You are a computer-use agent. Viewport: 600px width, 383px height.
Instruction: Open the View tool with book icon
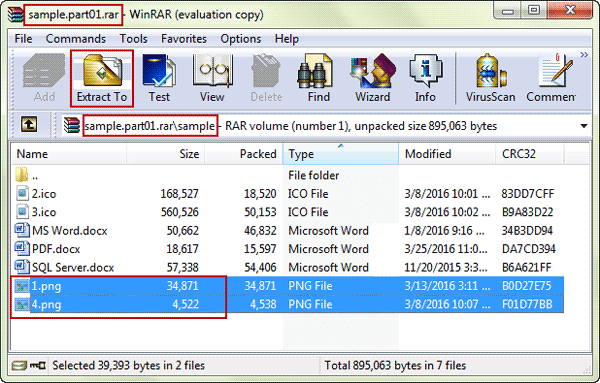[212, 78]
